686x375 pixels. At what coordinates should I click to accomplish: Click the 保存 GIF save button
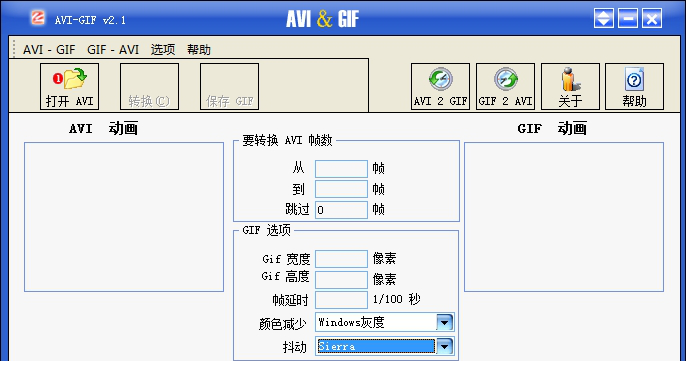click(229, 86)
